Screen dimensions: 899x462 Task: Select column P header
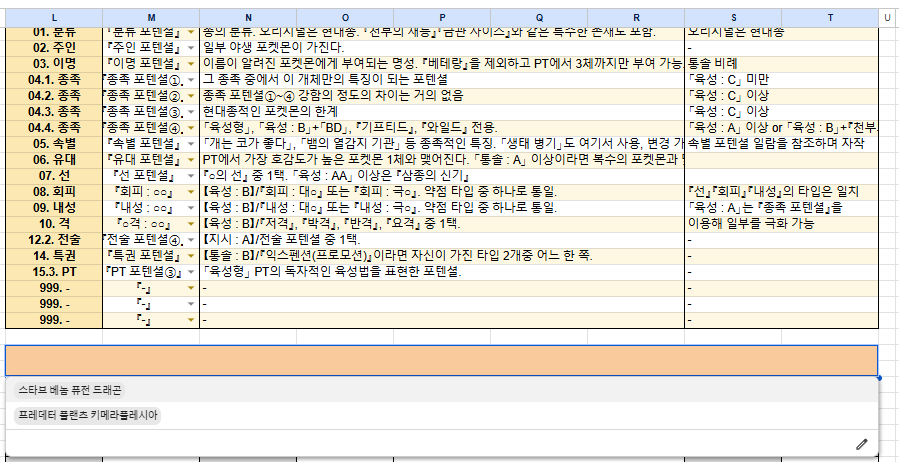click(442, 18)
